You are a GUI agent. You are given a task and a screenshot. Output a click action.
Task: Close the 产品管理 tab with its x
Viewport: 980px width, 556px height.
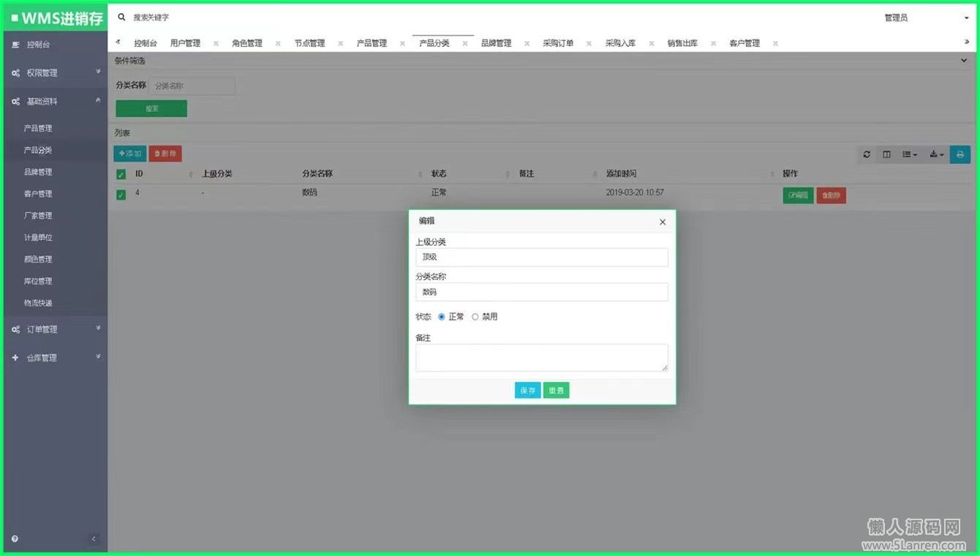point(402,43)
